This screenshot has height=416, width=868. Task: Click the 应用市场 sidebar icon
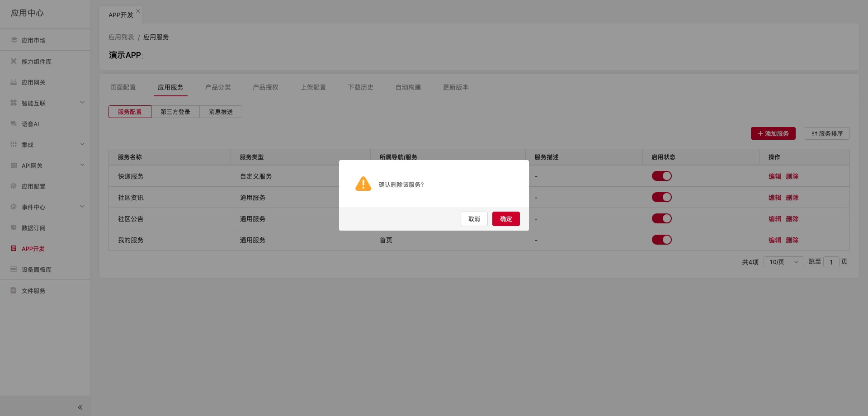[14, 40]
